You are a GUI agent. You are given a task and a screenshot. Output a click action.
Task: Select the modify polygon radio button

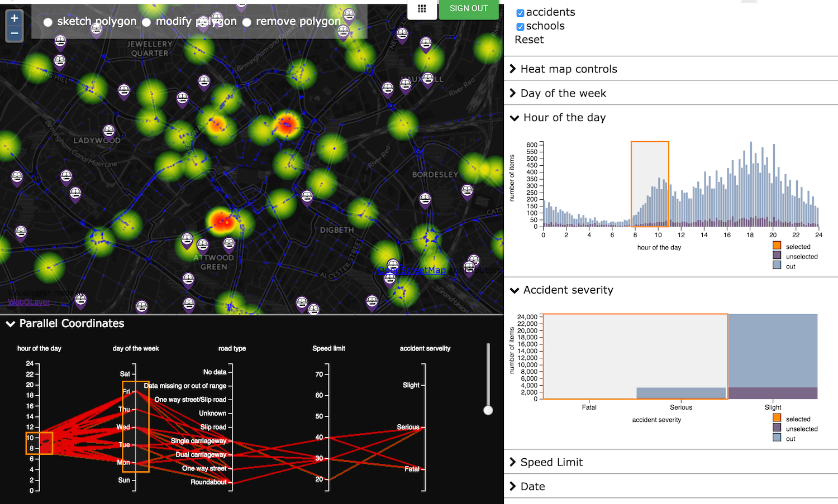click(146, 22)
